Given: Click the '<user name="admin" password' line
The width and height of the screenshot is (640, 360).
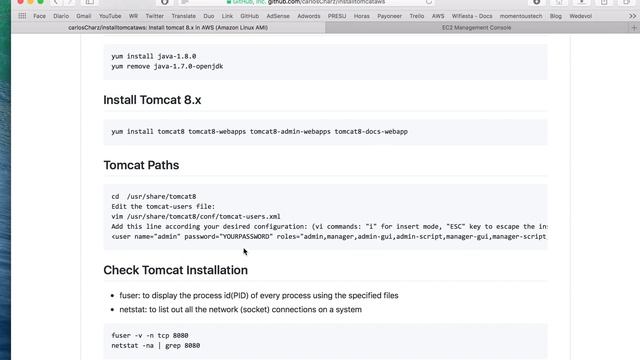Looking at the screenshot, I should (329, 236).
